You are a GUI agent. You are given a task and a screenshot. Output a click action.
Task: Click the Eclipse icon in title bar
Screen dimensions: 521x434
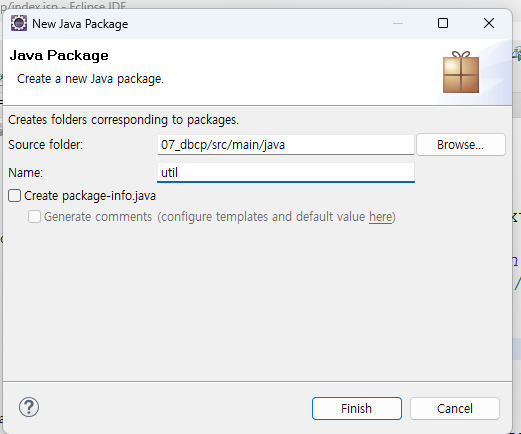point(19,23)
